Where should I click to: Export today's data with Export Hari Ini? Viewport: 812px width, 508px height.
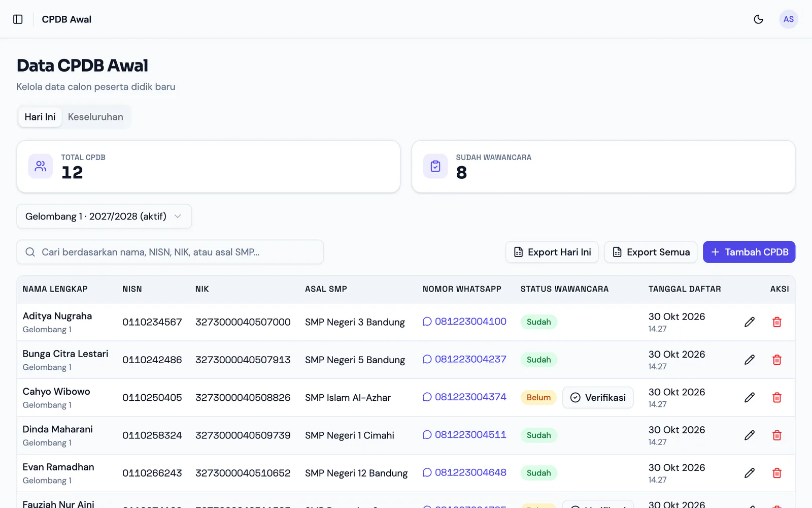pyautogui.click(x=552, y=252)
